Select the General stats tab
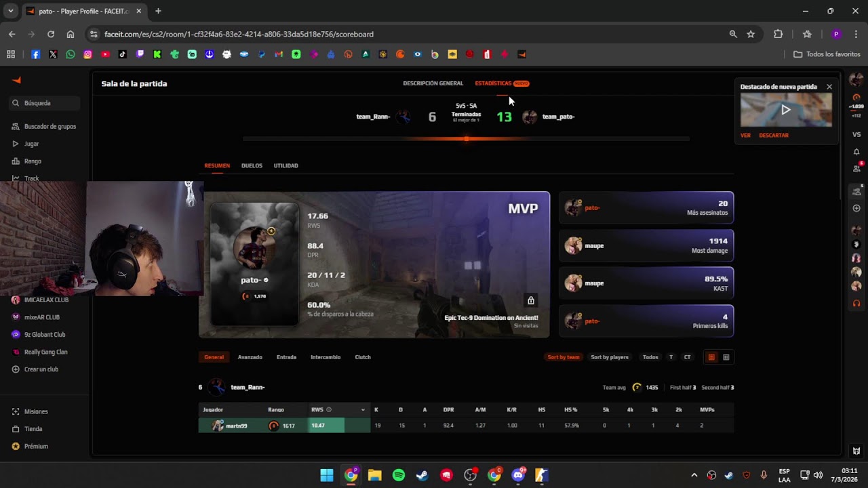The image size is (868, 488). (214, 357)
